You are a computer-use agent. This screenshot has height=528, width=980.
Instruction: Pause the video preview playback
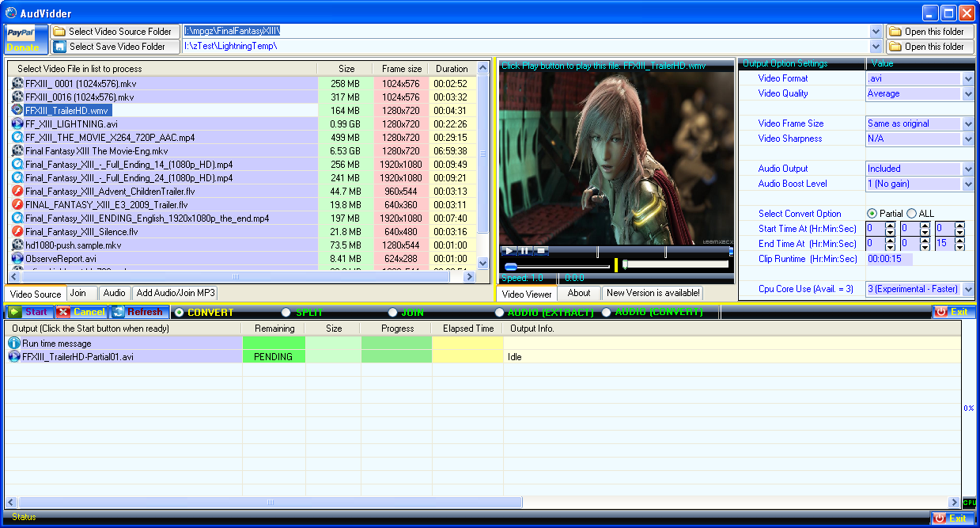pos(524,251)
